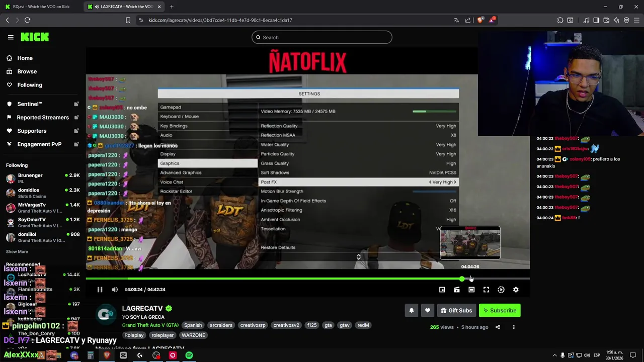Switch to the LAGRECATV browser tab
Image resolution: width=644 pixels, height=362 pixels.
click(124, 7)
